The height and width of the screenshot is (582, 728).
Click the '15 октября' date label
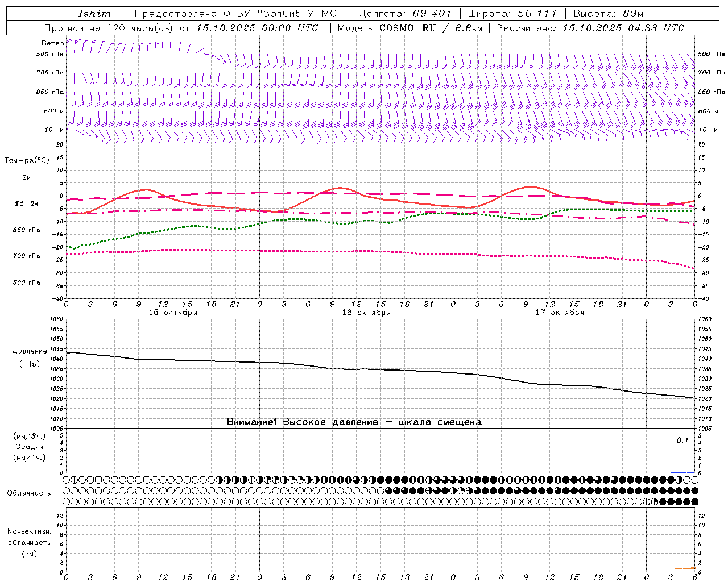pos(173,313)
